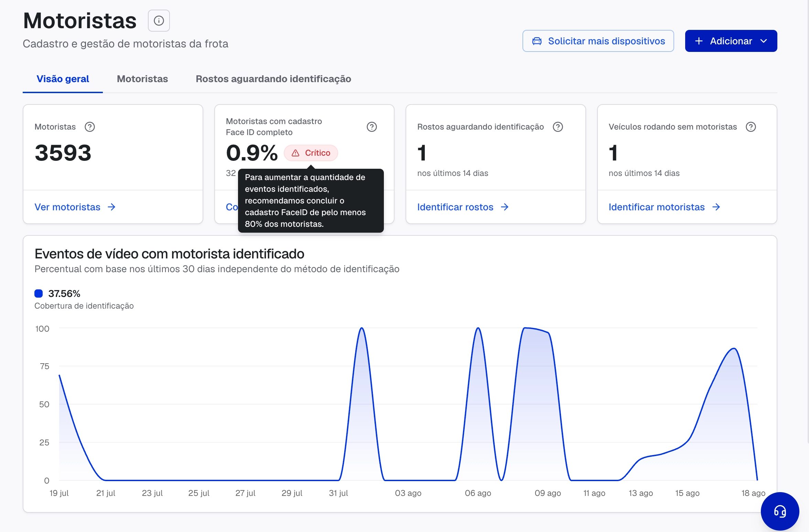Click Solicitar mais dispositivos button
Screen dimensions: 809x532
click(598, 41)
